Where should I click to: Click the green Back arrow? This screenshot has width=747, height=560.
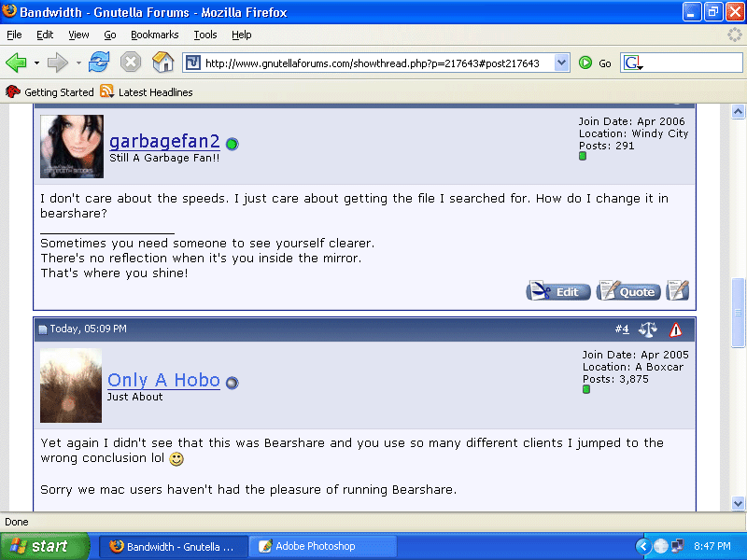point(16,63)
